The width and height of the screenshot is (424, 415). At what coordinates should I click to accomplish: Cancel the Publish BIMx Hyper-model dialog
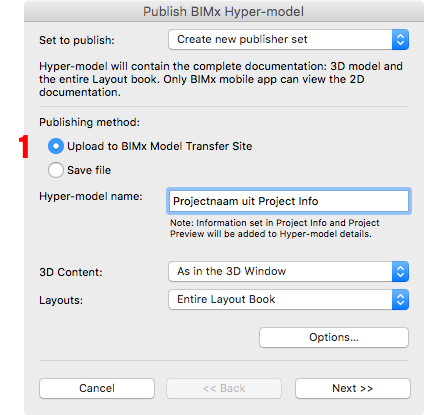(x=97, y=388)
